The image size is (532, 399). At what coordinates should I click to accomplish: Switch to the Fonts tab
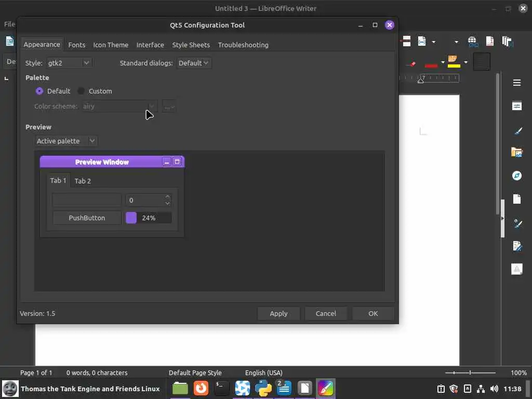click(x=77, y=45)
